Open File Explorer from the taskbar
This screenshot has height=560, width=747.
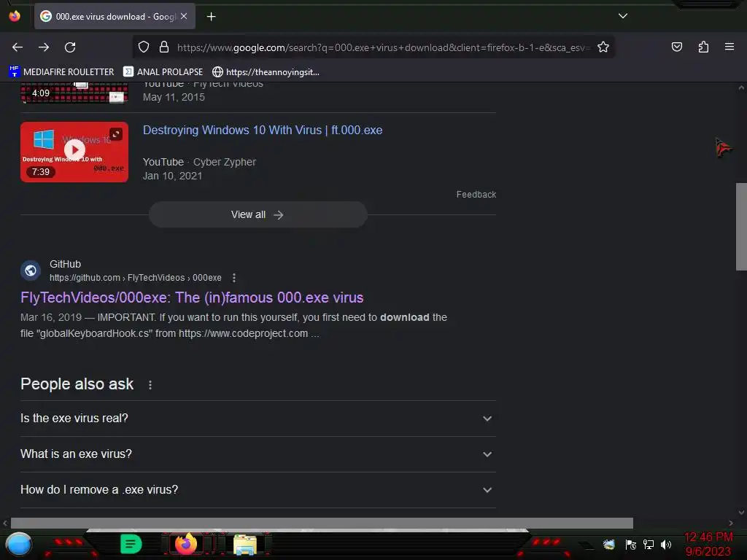245,544
